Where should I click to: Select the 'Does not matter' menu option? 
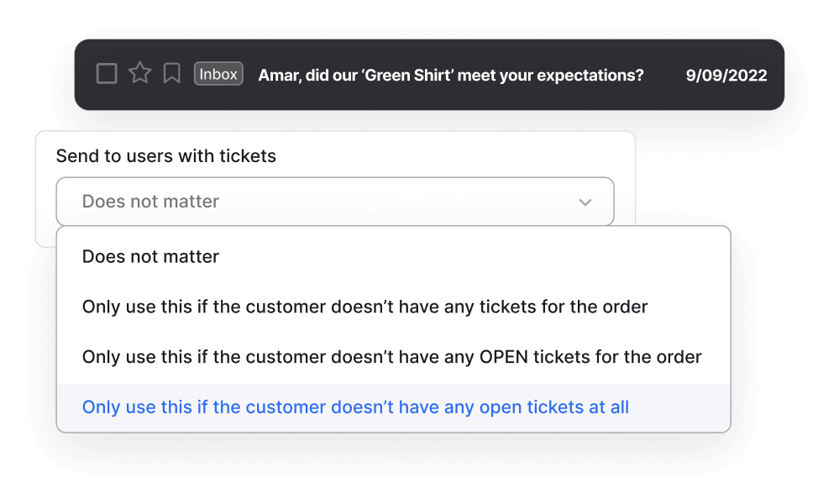[x=150, y=256]
